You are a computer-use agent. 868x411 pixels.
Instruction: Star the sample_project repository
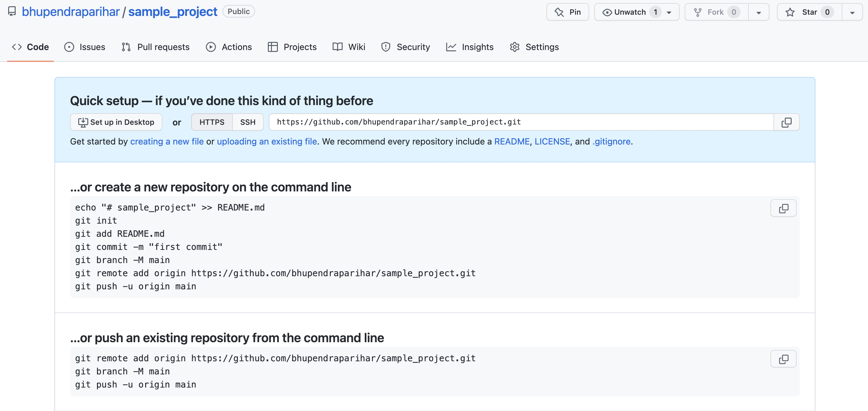pos(809,12)
